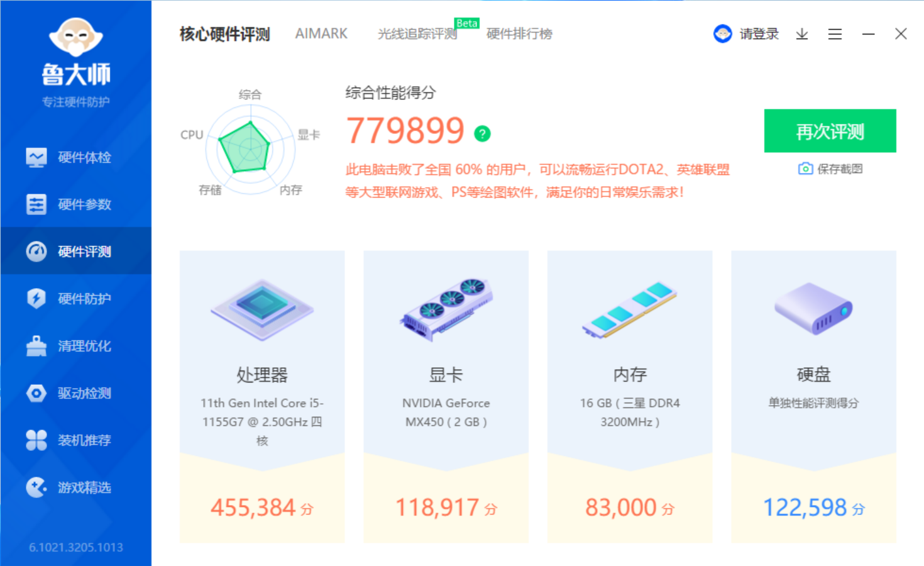The image size is (924, 566).
Task: Open 硬件参数 in sidebar
Action: pos(75,204)
